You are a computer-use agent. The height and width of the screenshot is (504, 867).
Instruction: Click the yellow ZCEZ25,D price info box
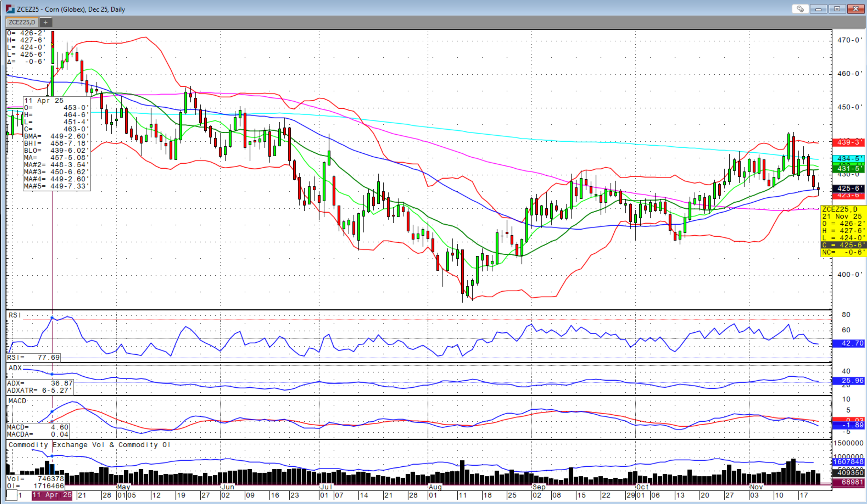[x=843, y=231]
